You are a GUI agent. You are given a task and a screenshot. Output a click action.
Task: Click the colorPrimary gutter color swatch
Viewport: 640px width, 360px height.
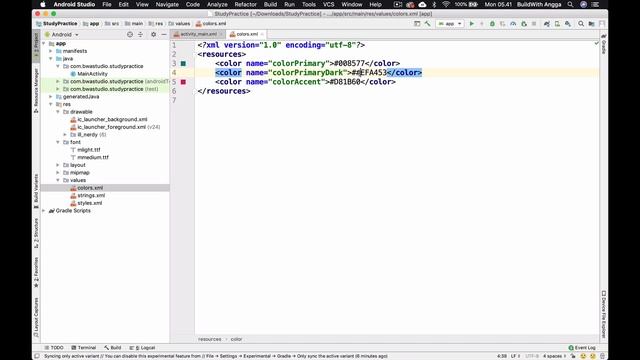click(183, 63)
